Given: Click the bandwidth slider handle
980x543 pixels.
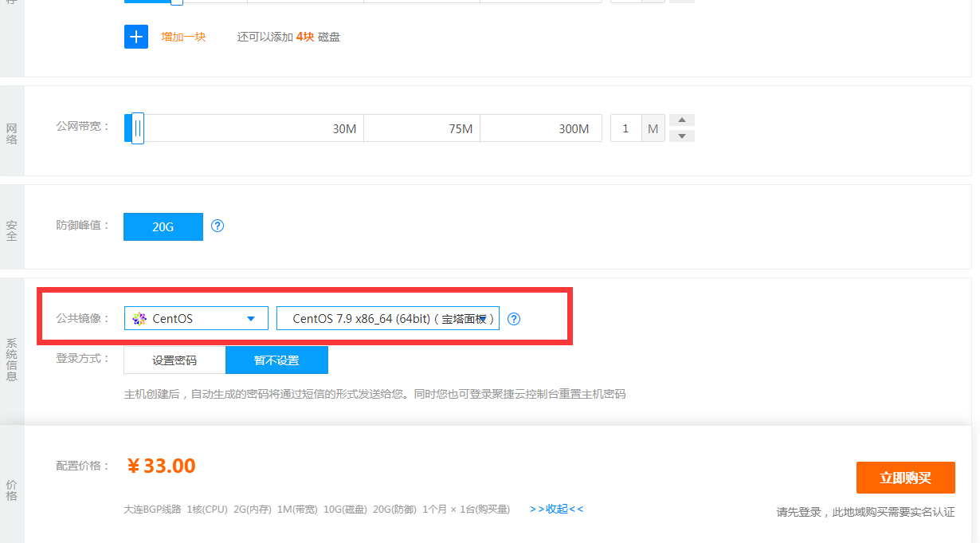Looking at the screenshot, I should click(137, 128).
